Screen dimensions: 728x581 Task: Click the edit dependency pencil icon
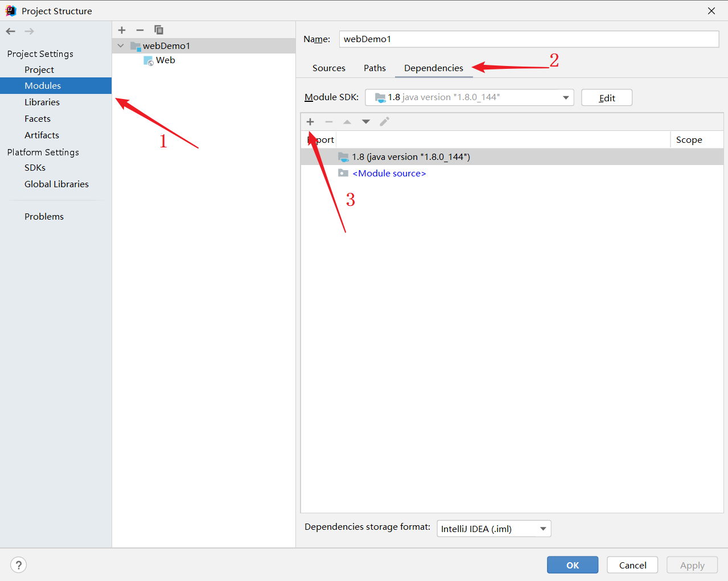[x=385, y=122]
